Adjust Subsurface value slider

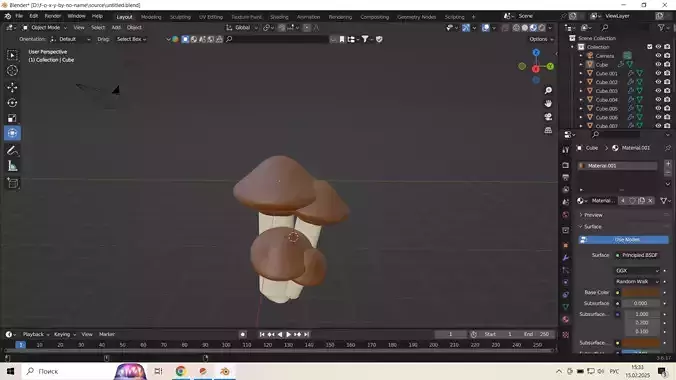[641, 303]
